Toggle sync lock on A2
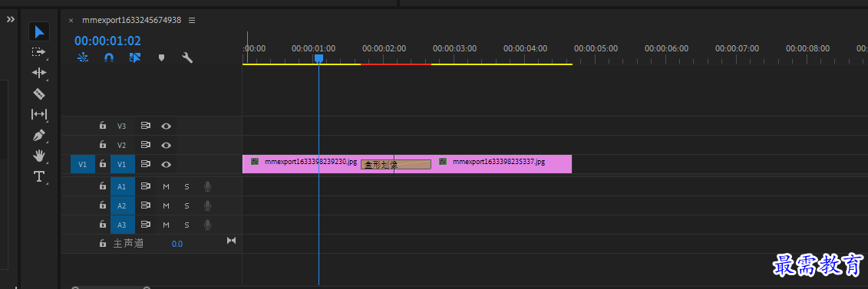The width and height of the screenshot is (868, 289). point(146,205)
